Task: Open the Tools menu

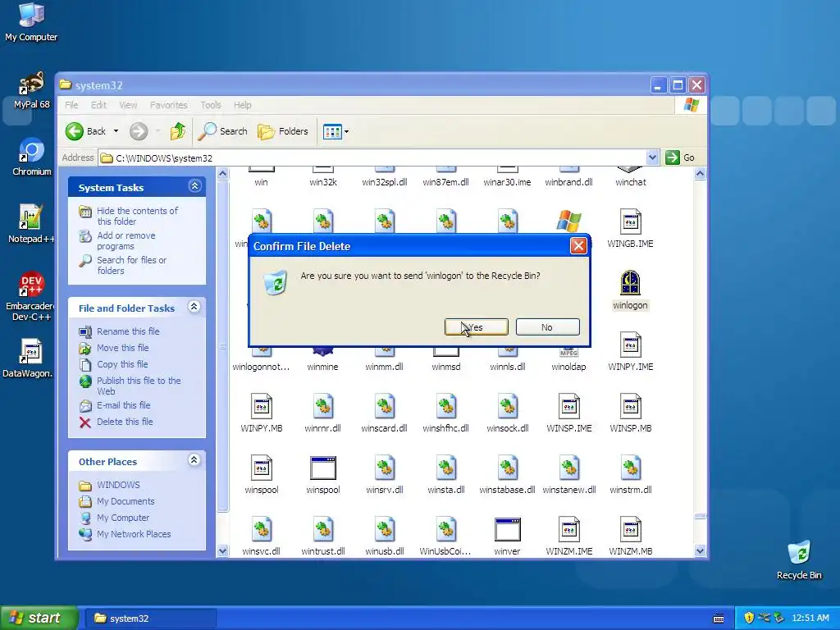Action: pyautogui.click(x=211, y=105)
